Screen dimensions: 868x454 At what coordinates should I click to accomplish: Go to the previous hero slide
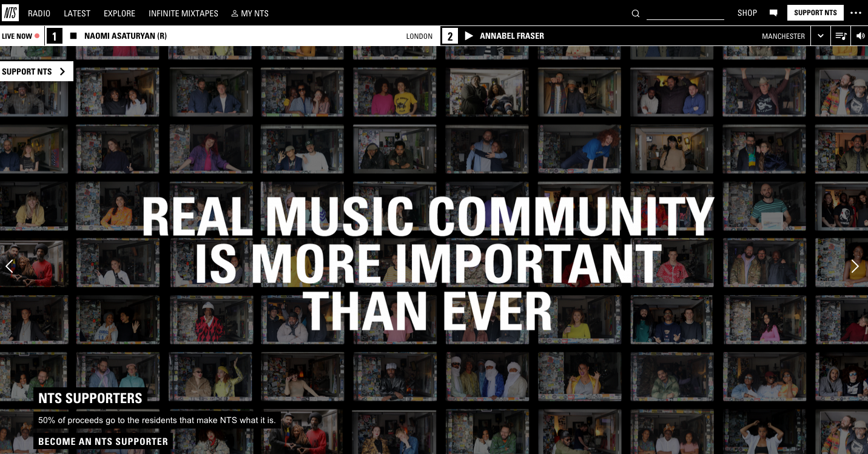coord(10,266)
